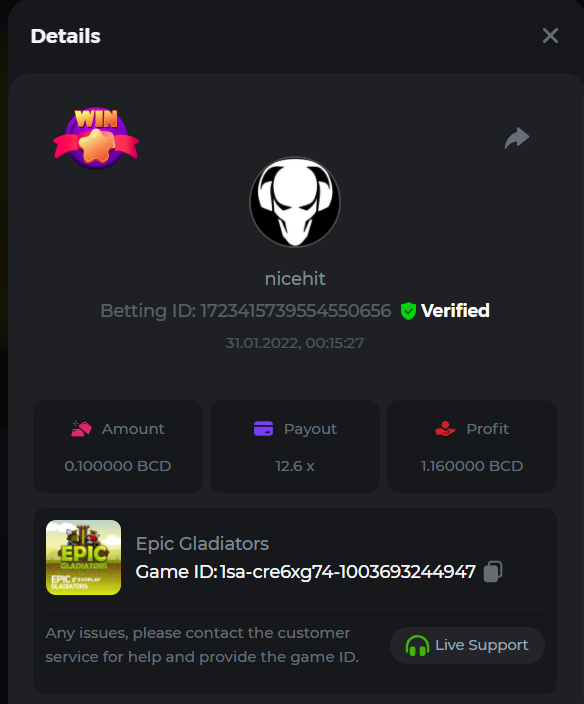584x704 pixels.
Task: Copy the Game ID with copy icon
Action: (492, 572)
